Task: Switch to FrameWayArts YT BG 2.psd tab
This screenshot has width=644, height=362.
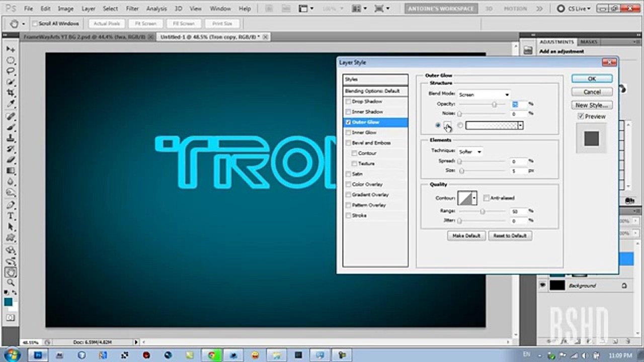Action: pos(84,37)
